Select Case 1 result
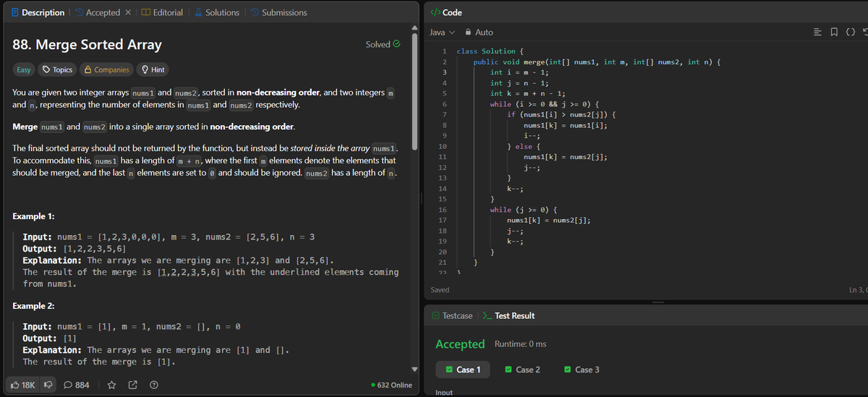 pos(463,370)
